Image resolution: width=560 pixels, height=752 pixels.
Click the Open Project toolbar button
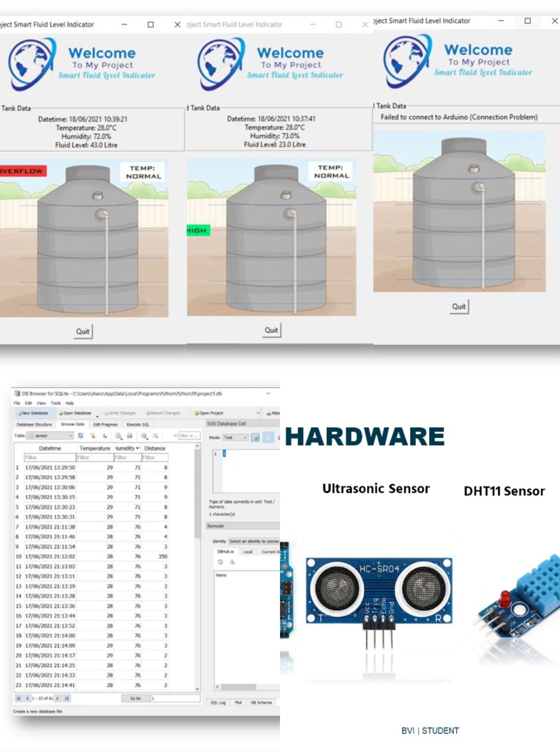click(x=208, y=413)
